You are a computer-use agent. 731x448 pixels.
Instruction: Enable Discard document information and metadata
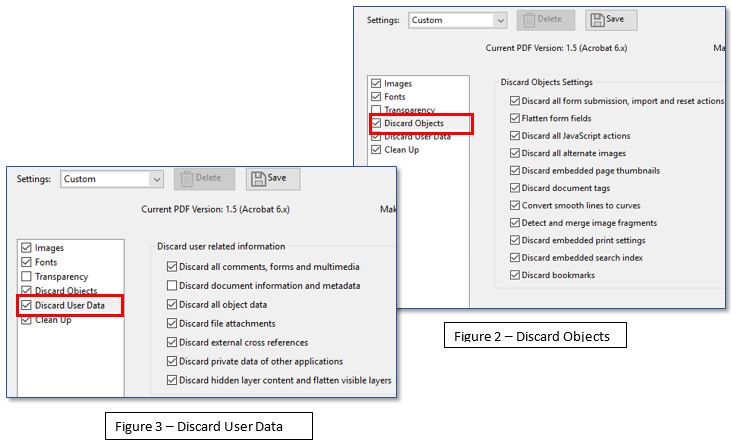coord(172,286)
